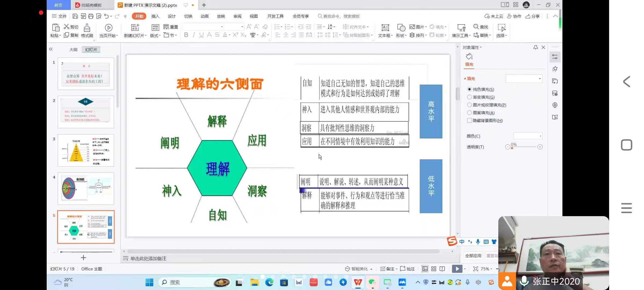
Task: Expand the 75% zoom level dropdown
Action: pos(491,269)
